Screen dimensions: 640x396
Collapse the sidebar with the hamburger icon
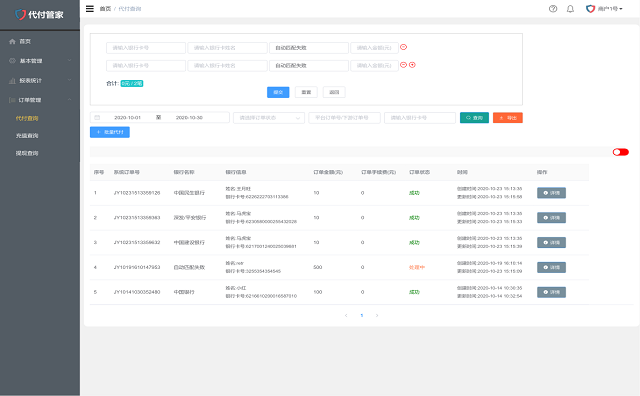[x=90, y=9]
